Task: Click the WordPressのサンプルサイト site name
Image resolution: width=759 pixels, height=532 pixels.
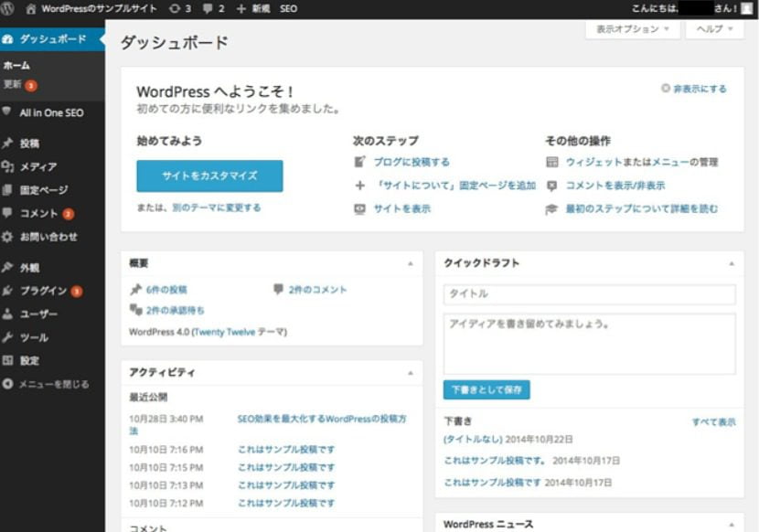Action: coord(100,9)
